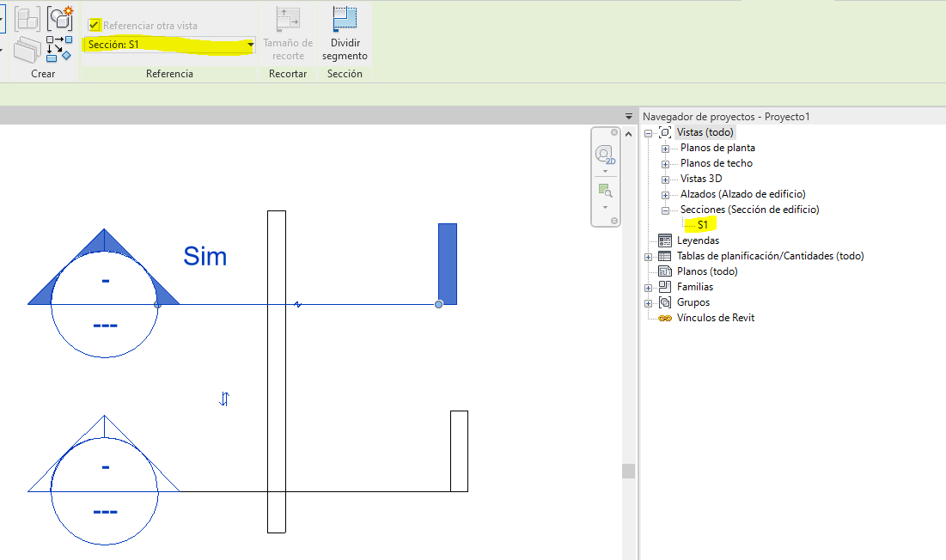Select the node diagram icon in Crear panel

(58, 48)
